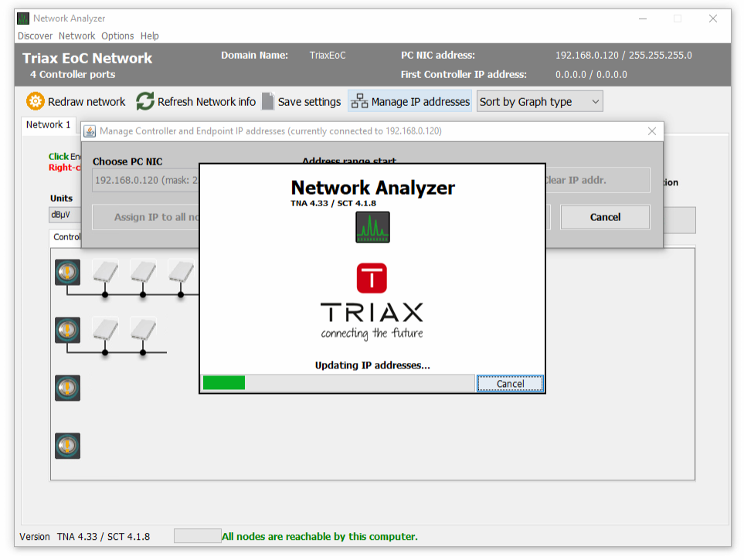Select first endpoint on top controller row
This screenshot has width=744, height=560.
(x=105, y=272)
